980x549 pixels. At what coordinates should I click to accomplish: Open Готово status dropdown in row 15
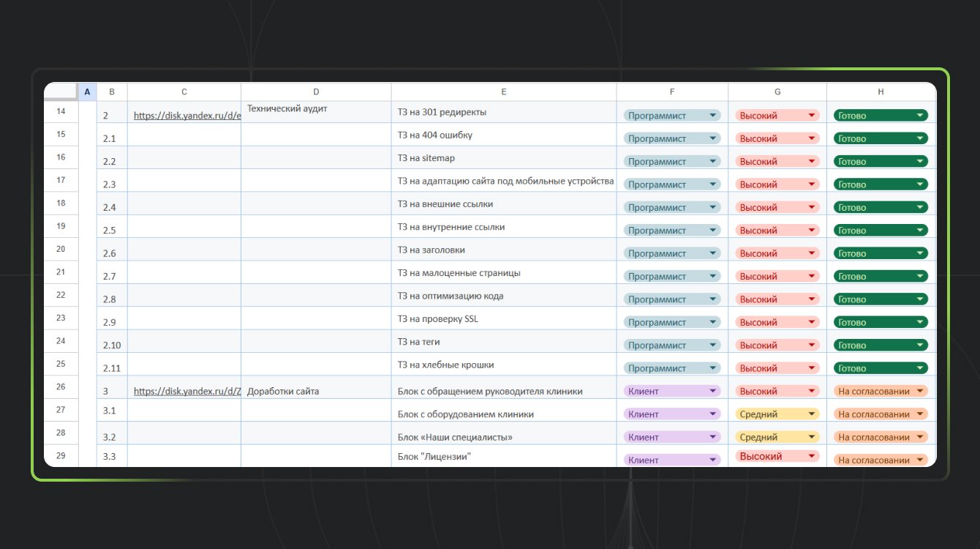(919, 138)
